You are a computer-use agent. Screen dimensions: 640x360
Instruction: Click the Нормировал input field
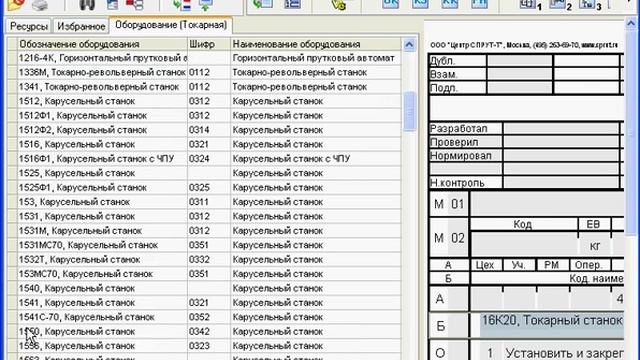pos(561,155)
